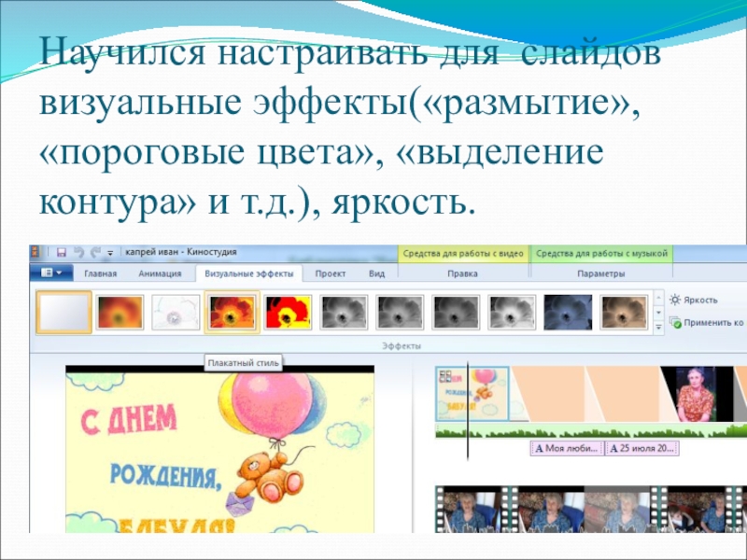
Task: Open the Вид tab
Action: tap(376, 273)
